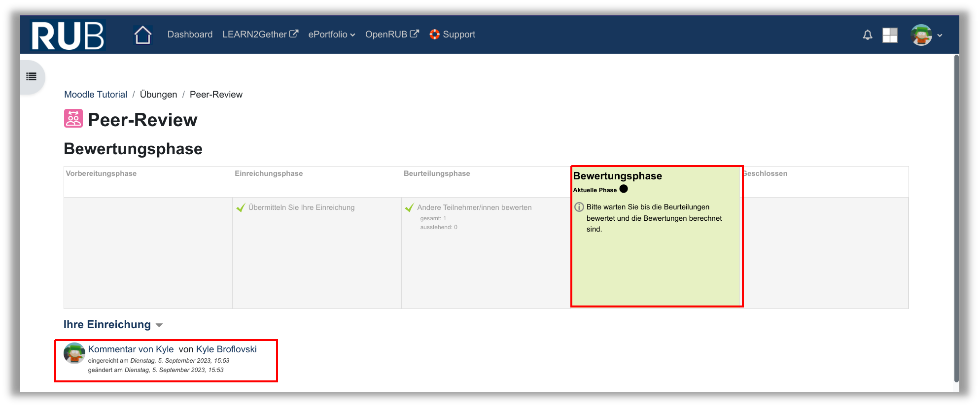Go to home via house icon
This screenshot has width=980, height=407.
point(142,35)
